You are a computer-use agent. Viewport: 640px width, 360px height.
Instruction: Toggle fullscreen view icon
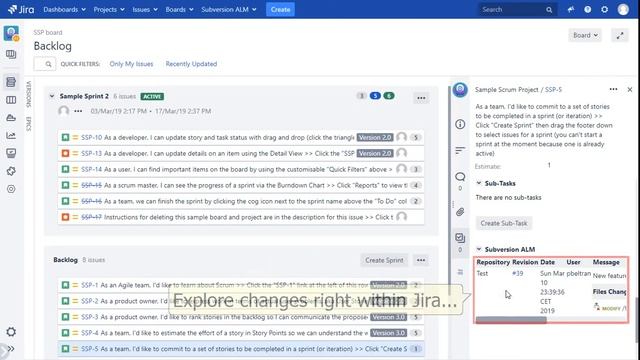coord(620,36)
